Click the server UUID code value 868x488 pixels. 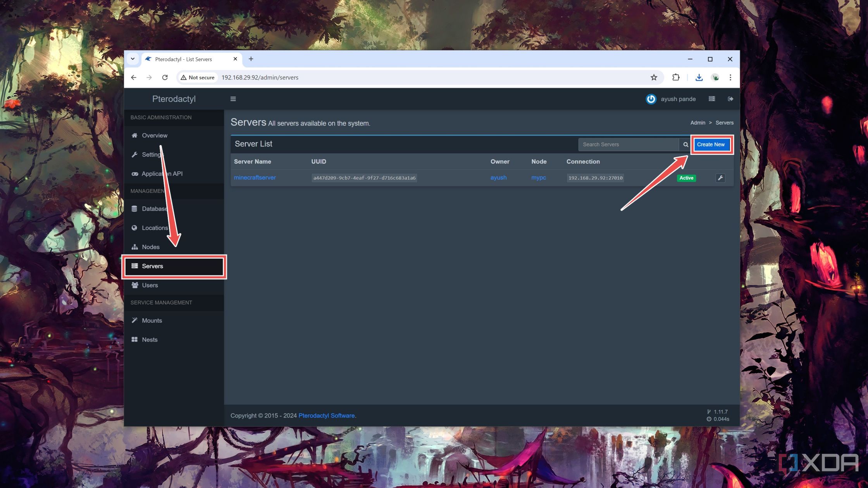click(364, 178)
